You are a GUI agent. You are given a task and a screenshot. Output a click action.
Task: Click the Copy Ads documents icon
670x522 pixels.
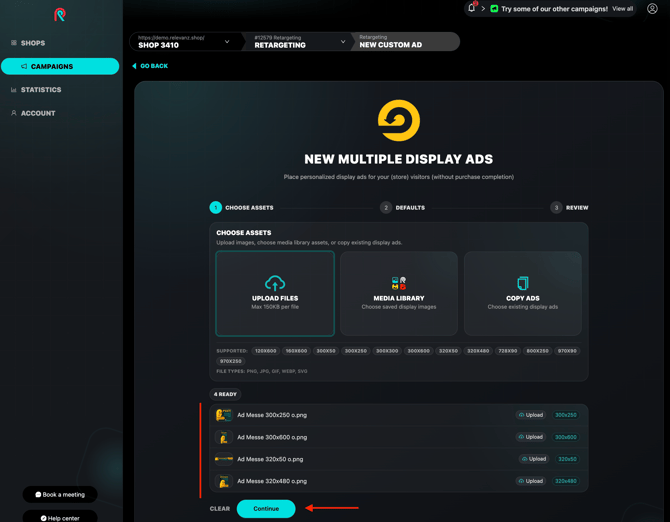click(523, 283)
